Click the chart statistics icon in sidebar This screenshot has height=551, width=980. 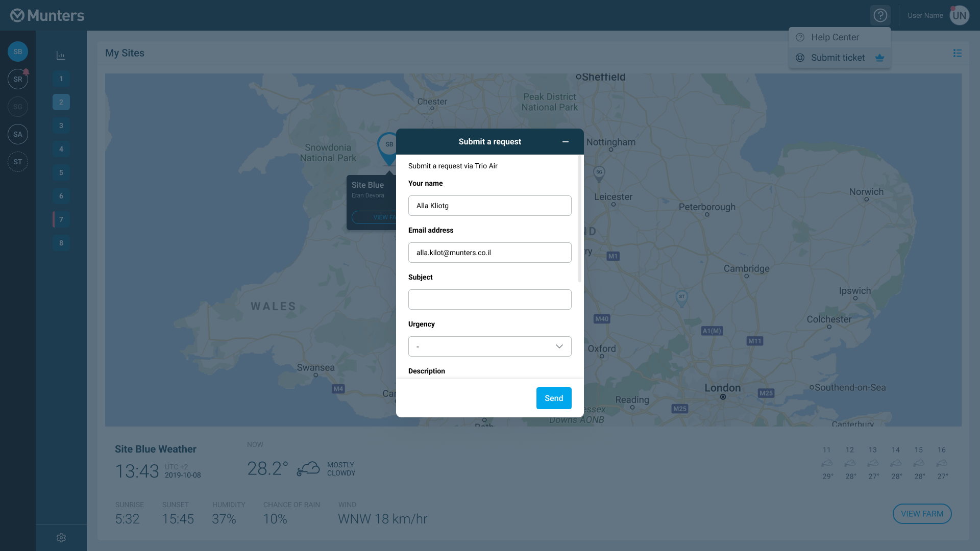pos(61,55)
